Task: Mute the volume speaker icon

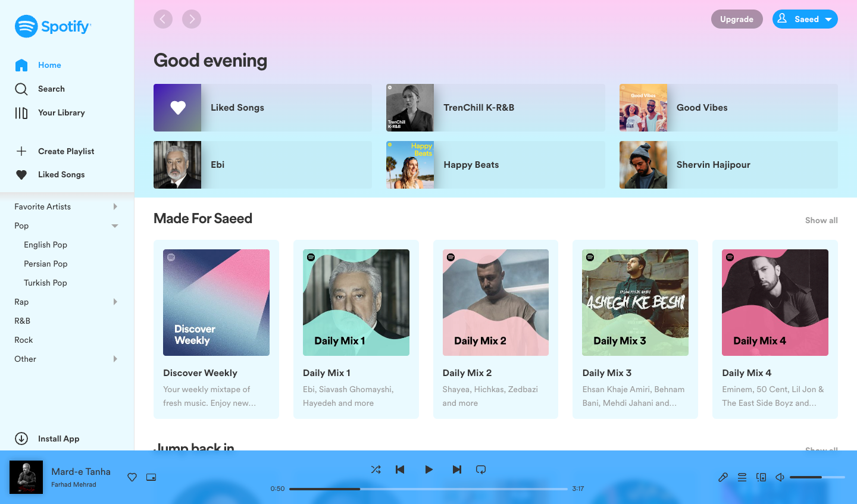Action: 780,477
